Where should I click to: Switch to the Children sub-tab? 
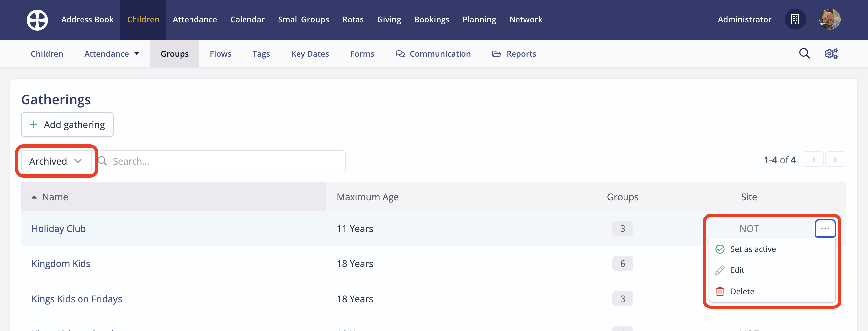tap(47, 54)
